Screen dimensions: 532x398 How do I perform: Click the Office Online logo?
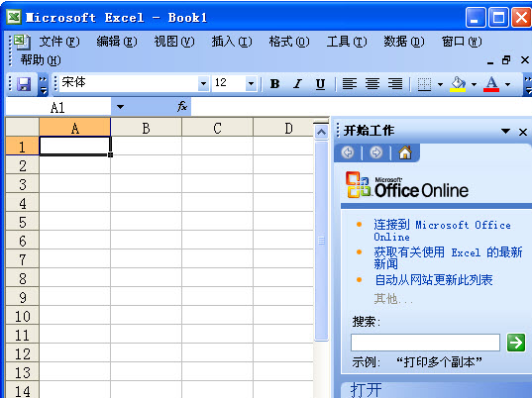(x=407, y=185)
